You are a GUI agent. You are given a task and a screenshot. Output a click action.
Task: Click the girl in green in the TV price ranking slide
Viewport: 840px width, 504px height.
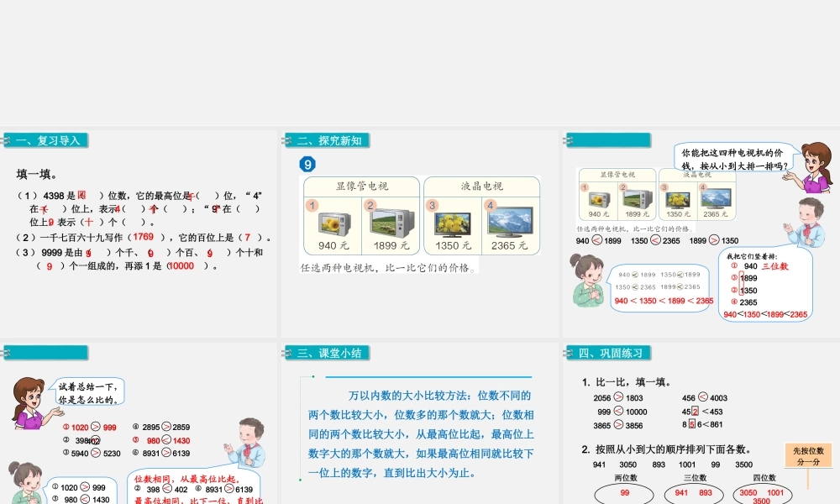tap(585, 281)
